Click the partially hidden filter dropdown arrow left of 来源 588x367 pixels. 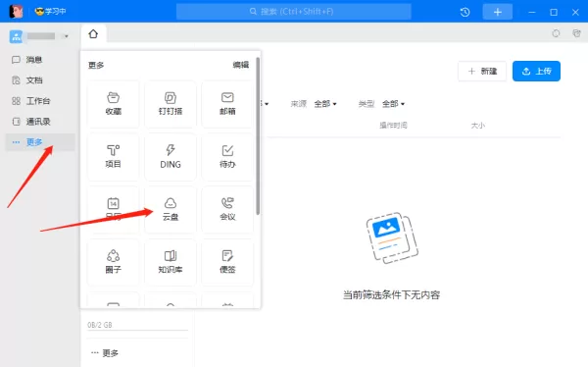click(267, 104)
